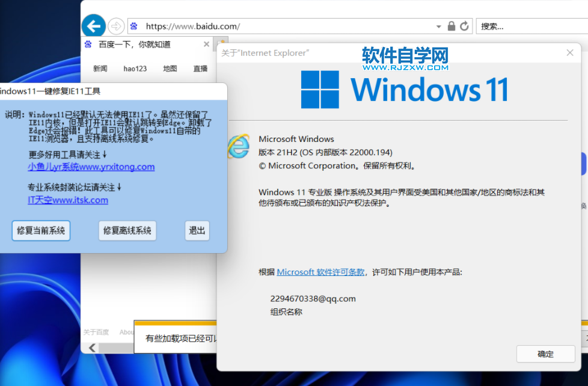The width and height of the screenshot is (588, 386).
Task: Click the 退出 button in repair tool
Action: click(197, 230)
